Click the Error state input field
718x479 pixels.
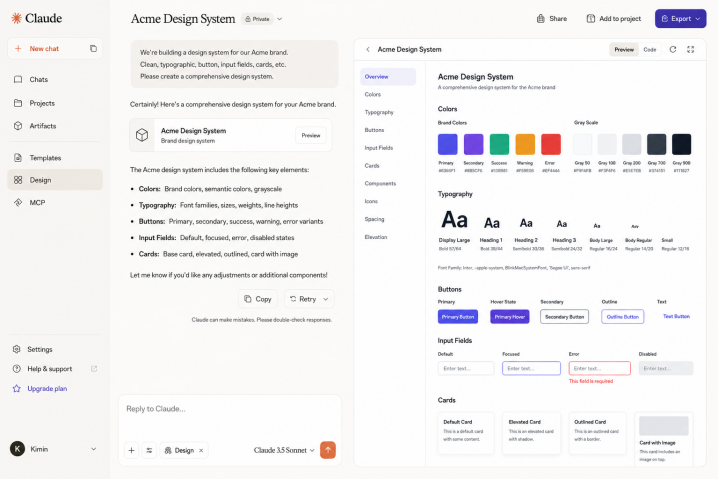[599, 369]
